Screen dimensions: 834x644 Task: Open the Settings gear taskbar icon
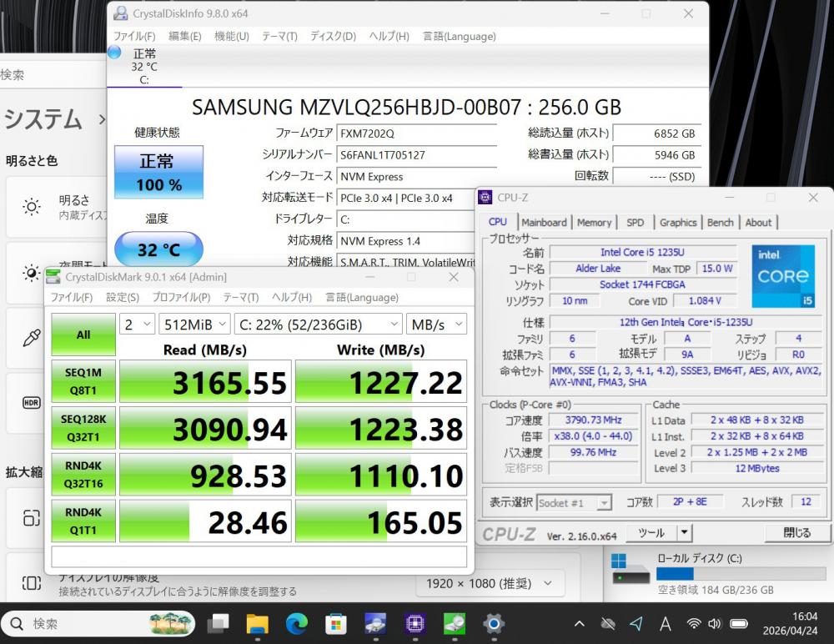click(x=494, y=623)
